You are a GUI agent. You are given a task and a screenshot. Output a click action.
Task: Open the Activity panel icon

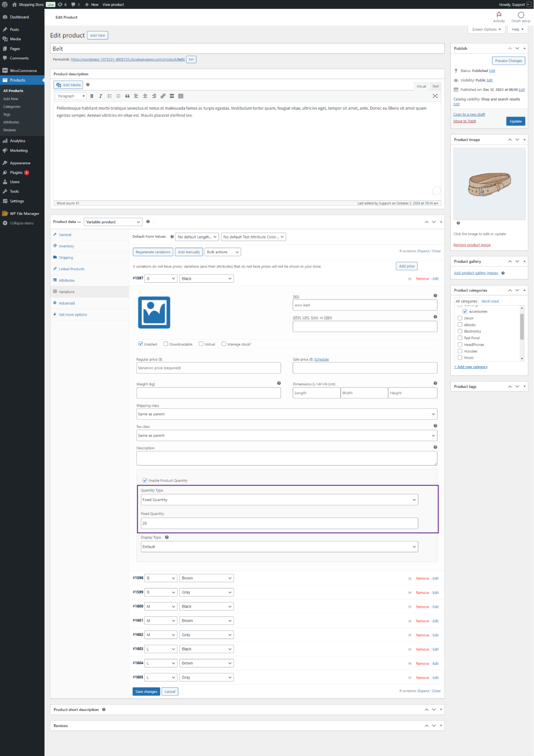tap(499, 17)
